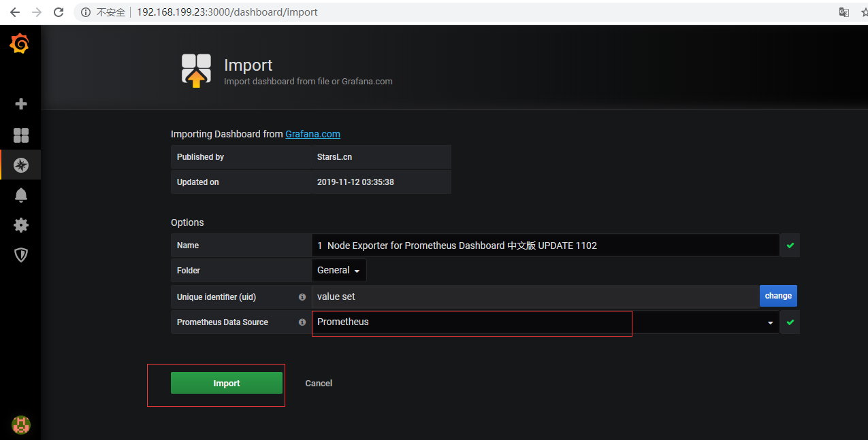
Task: Open the General folder dropdown
Action: pyautogui.click(x=339, y=271)
